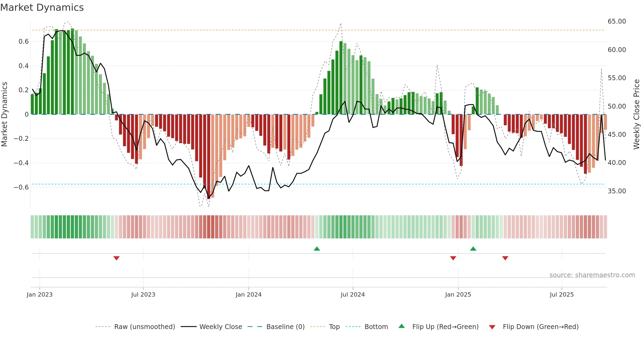
Task: Click the 35.00 price axis label
Action: coord(617,191)
